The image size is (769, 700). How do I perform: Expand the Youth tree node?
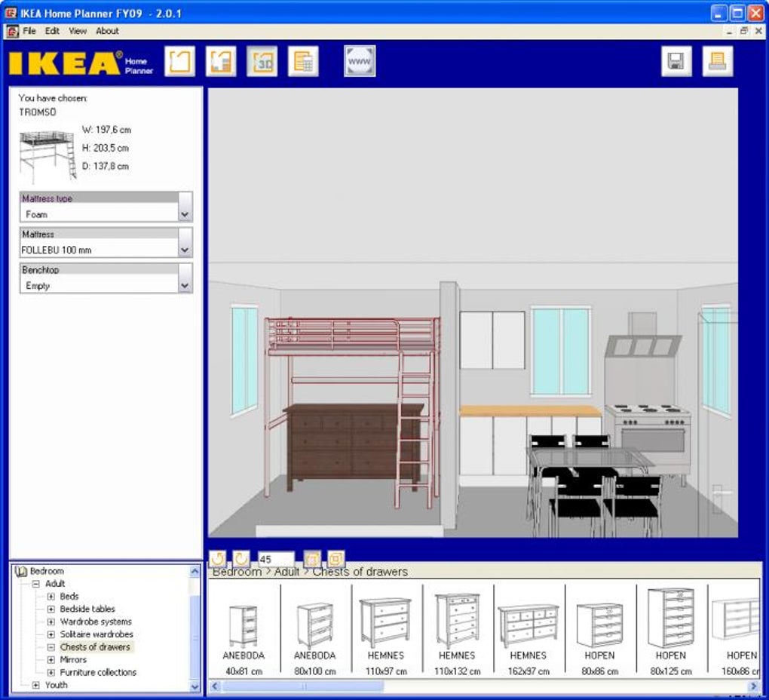click(x=35, y=685)
